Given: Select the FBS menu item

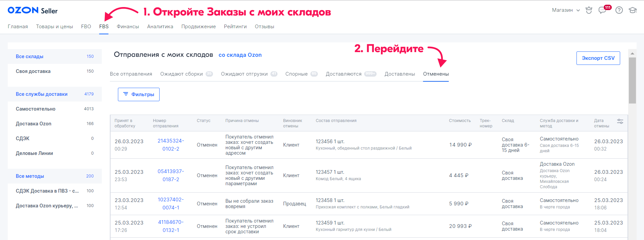Looking at the screenshot, I should pyautogui.click(x=104, y=27).
